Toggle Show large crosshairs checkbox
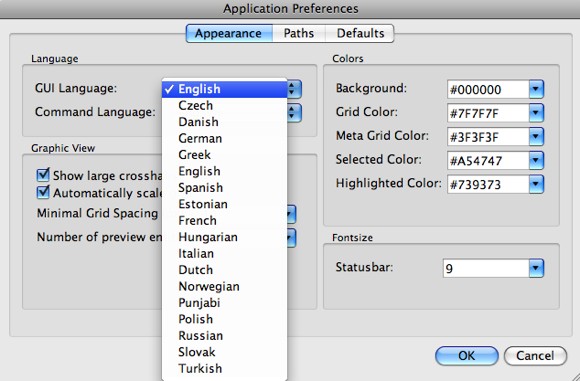Image resolution: width=580 pixels, height=381 pixels. (43, 175)
